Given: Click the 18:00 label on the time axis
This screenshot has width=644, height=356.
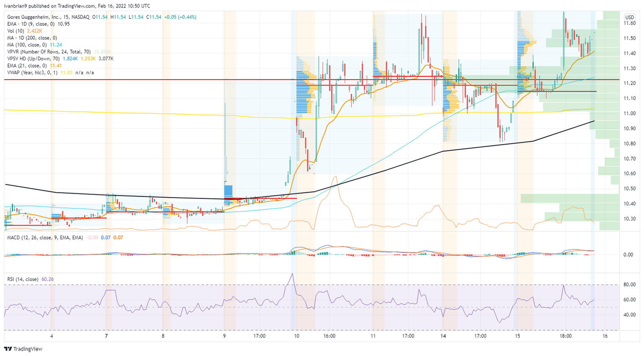Looking at the screenshot, I should 566,336.
